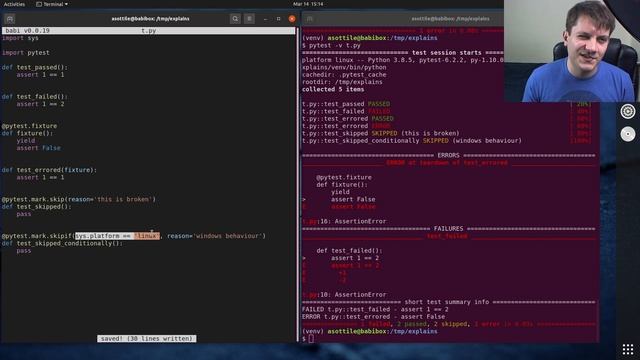This screenshot has height=360, width=640.
Task: Click left terminal title bar text
Action: [150, 19]
